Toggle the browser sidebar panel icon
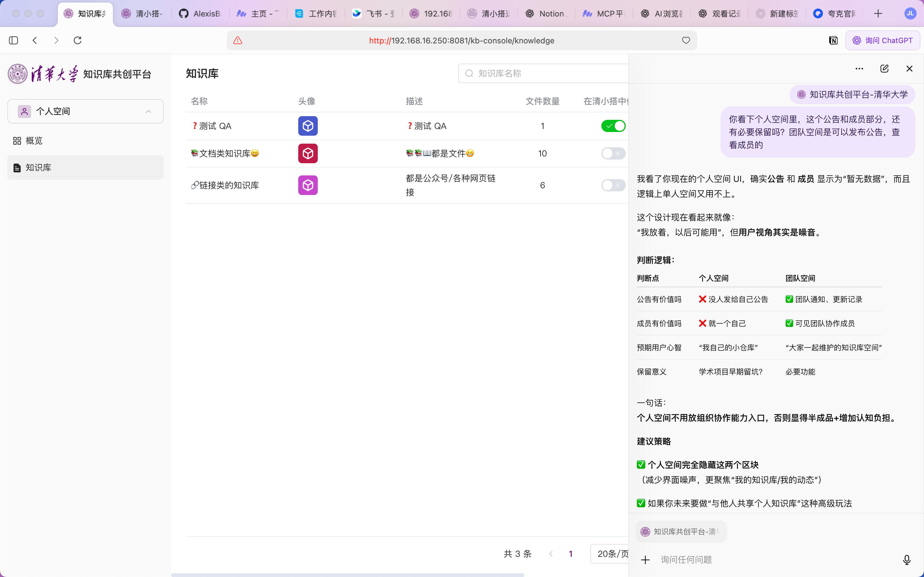Image resolution: width=924 pixels, height=577 pixels. [13, 40]
